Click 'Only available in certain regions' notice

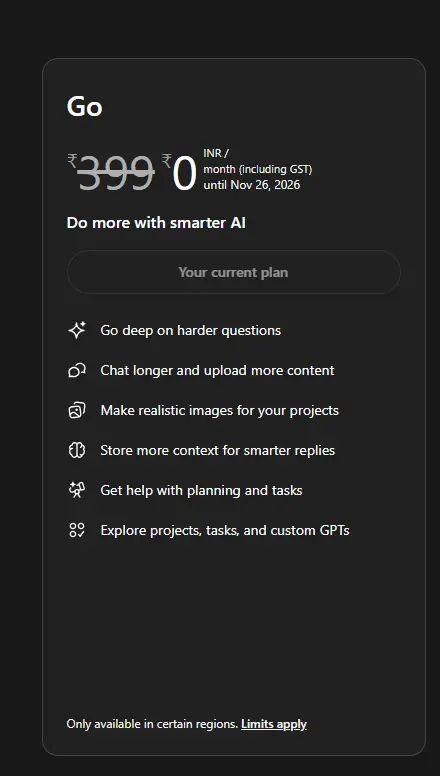[152, 724]
